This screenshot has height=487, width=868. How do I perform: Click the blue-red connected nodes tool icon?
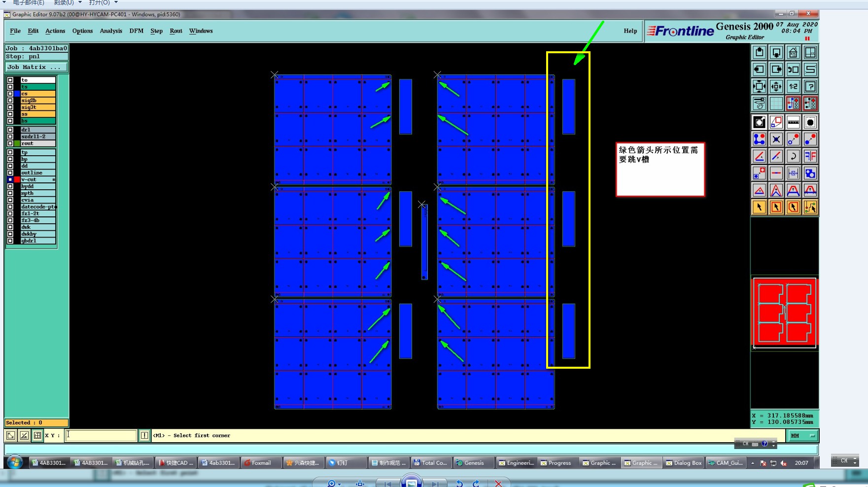[x=760, y=139]
